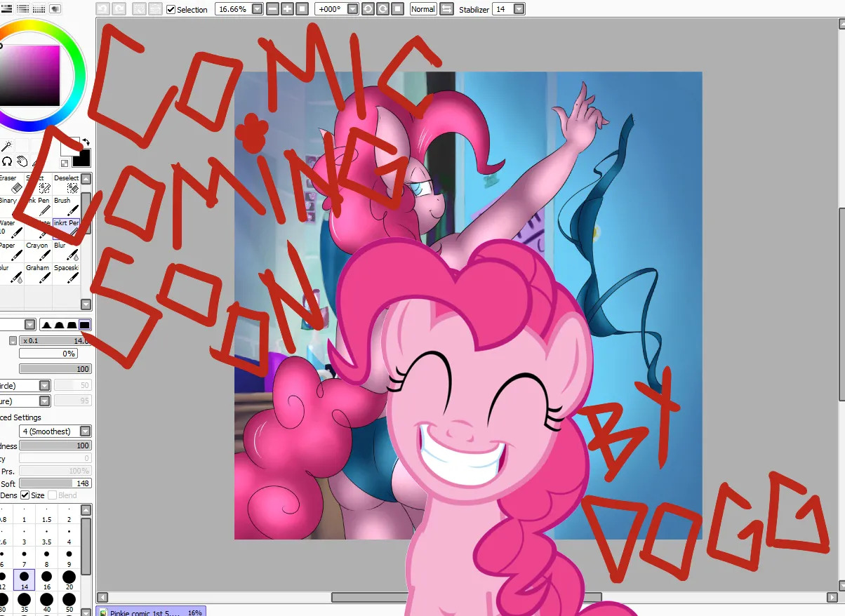Click the Normal mode button

pyautogui.click(x=422, y=9)
